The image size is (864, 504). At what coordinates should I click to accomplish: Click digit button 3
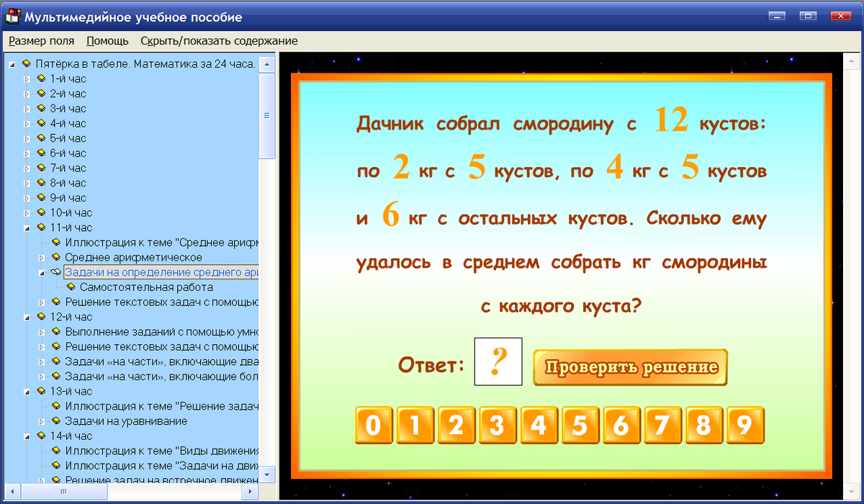pos(497,426)
